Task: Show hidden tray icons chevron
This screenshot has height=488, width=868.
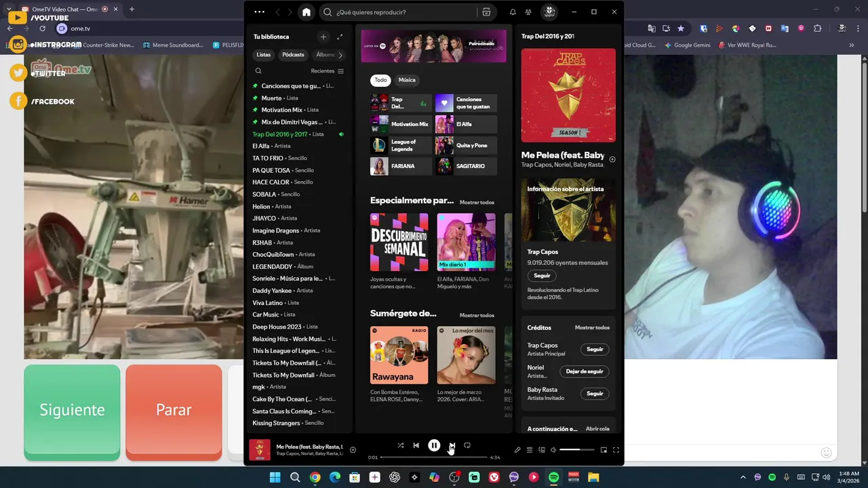Action: coord(743,477)
